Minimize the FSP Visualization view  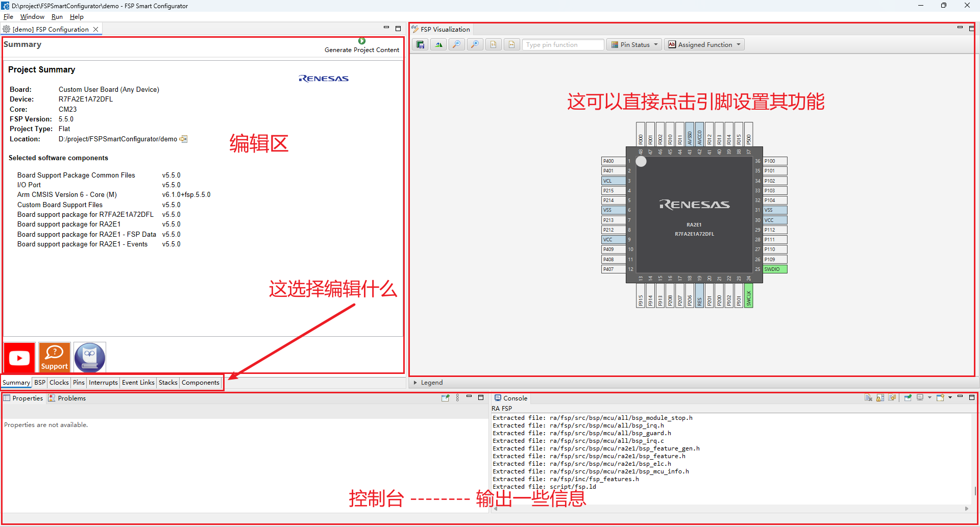(x=960, y=28)
